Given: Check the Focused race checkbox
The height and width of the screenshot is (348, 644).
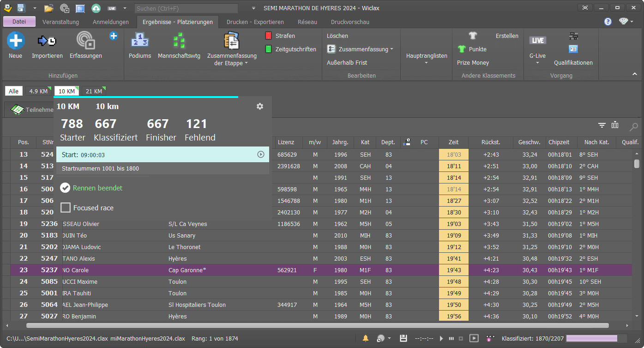Looking at the screenshot, I should point(66,208).
